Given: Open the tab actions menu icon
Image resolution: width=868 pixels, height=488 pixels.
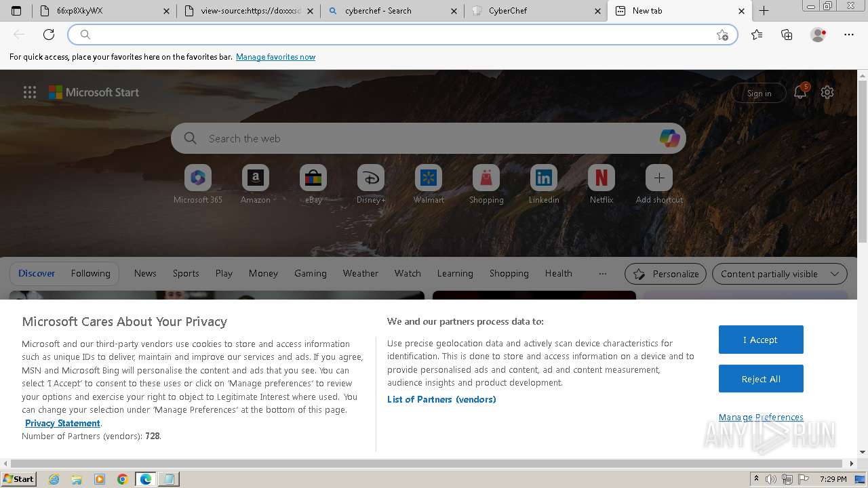Looking at the screenshot, I should (x=16, y=11).
